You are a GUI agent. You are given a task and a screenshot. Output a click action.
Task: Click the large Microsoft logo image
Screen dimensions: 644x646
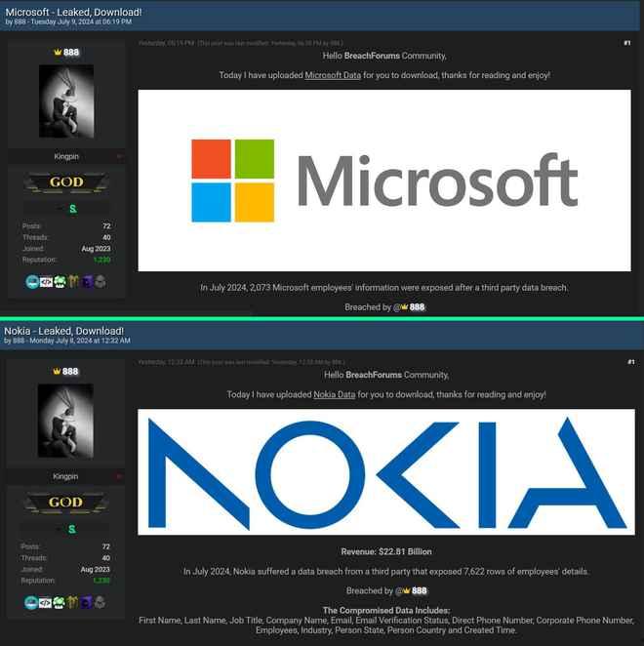[x=384, y=181]
